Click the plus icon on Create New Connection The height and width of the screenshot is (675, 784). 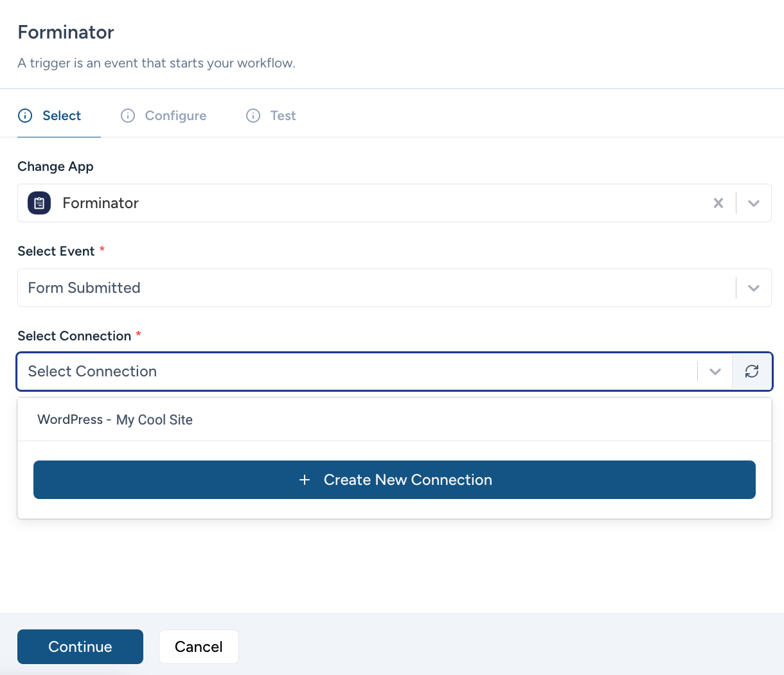[305, 480]
